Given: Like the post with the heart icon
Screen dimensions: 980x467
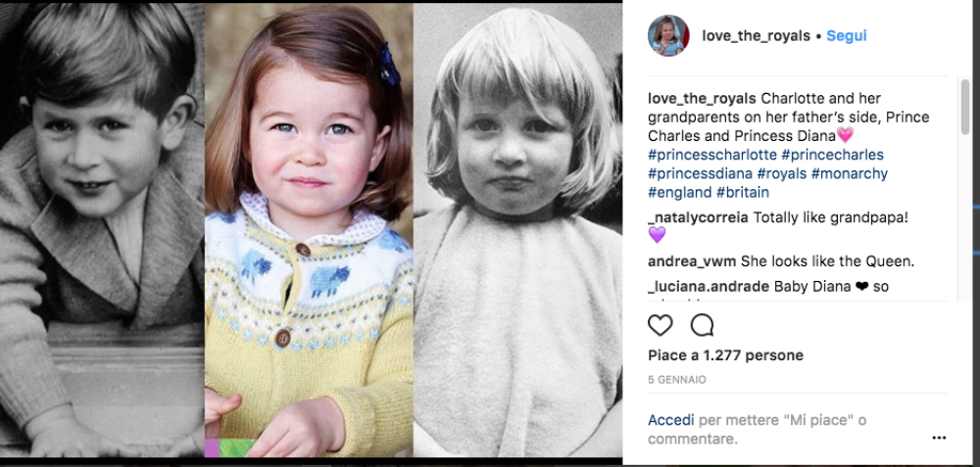Looking at the screenshot, I should tap(661, 325).
